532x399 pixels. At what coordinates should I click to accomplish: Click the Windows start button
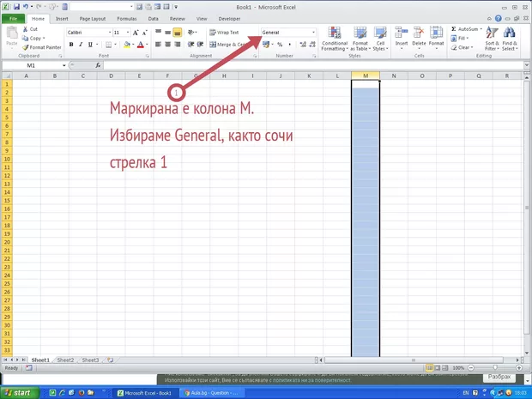coord(19,392)
